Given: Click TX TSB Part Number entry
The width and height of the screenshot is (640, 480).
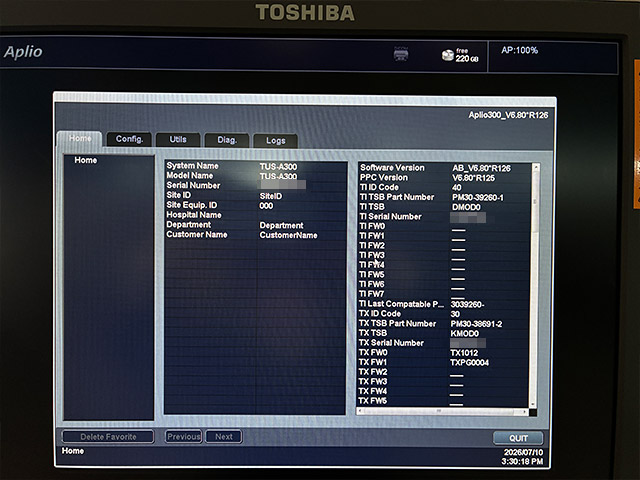Looking at the screenshot, I should point(397,324).
